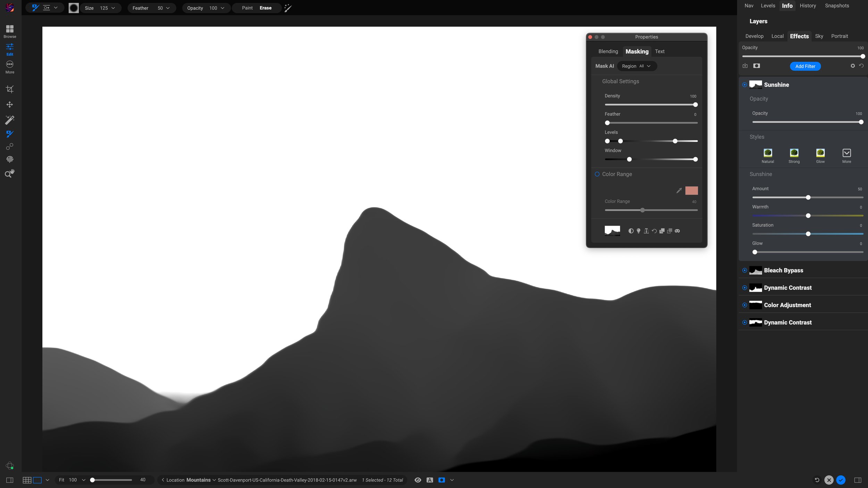
Task: Take a snapshot with the camera icon
Action: pyautogui.click(x=756, y=66)
